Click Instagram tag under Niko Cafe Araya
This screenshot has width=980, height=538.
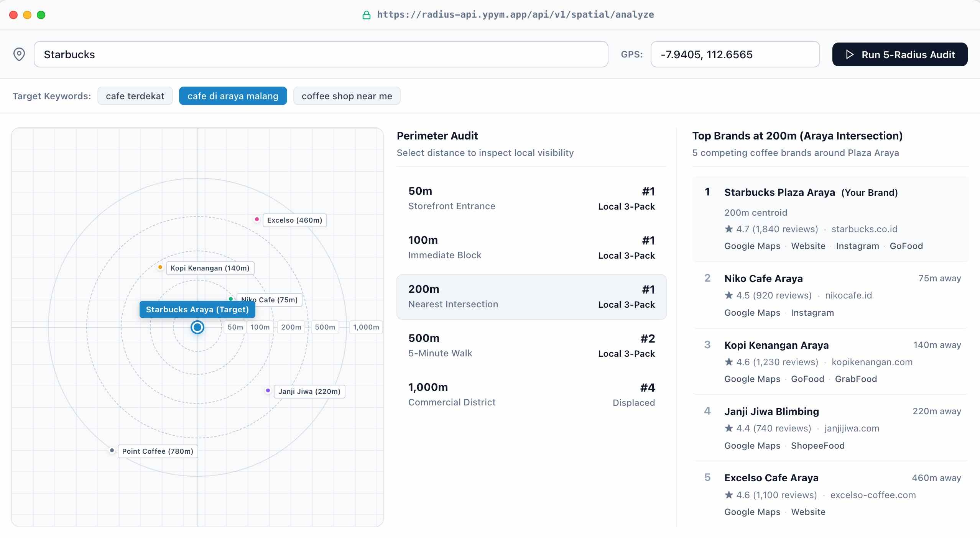812,313
